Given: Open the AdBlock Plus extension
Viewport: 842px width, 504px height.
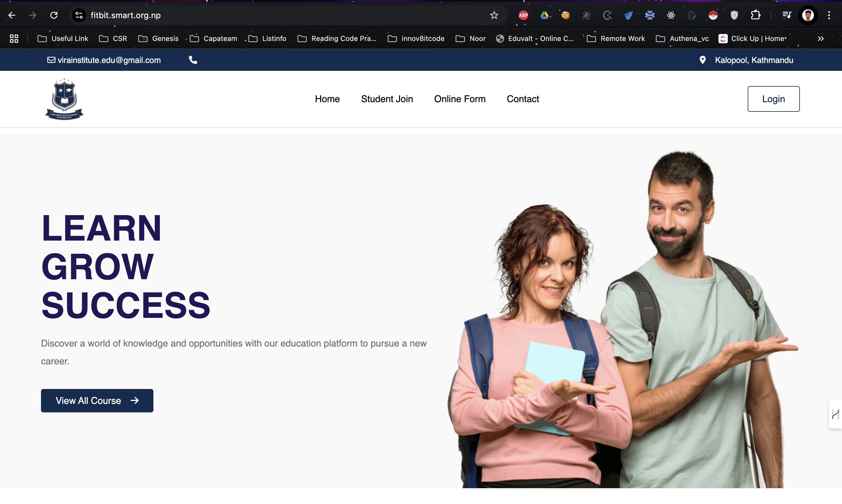Looking at the screenshot, I should 523,15.
